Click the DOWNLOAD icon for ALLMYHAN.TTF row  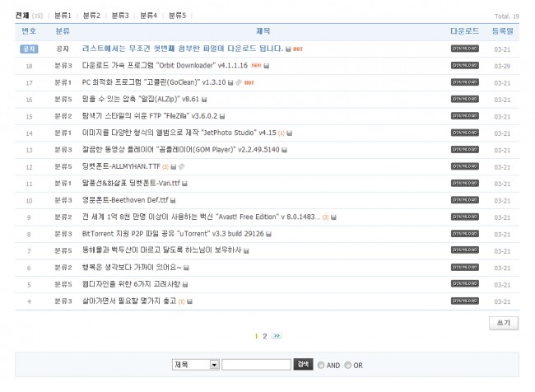464,166
